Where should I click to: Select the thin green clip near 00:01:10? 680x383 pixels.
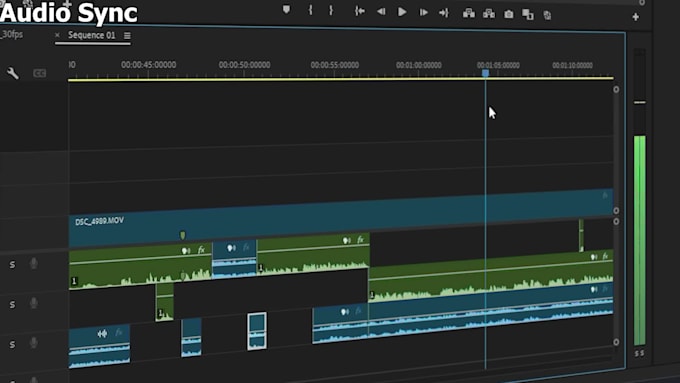coord(581,236)
